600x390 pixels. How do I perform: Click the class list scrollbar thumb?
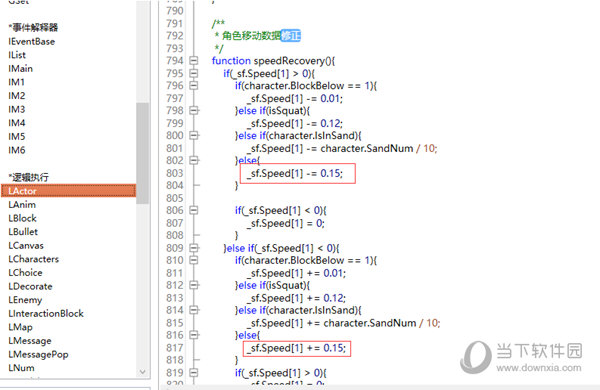point(142,153)
